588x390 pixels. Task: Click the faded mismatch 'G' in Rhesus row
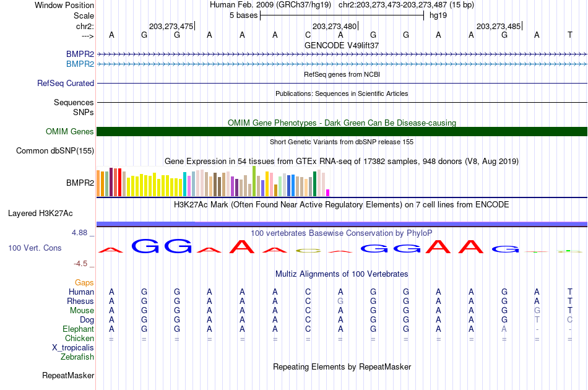[340, 301]
